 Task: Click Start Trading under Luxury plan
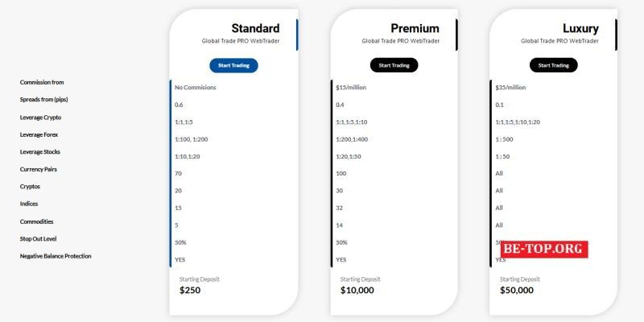pyautogui.click(x=553, y=65)
